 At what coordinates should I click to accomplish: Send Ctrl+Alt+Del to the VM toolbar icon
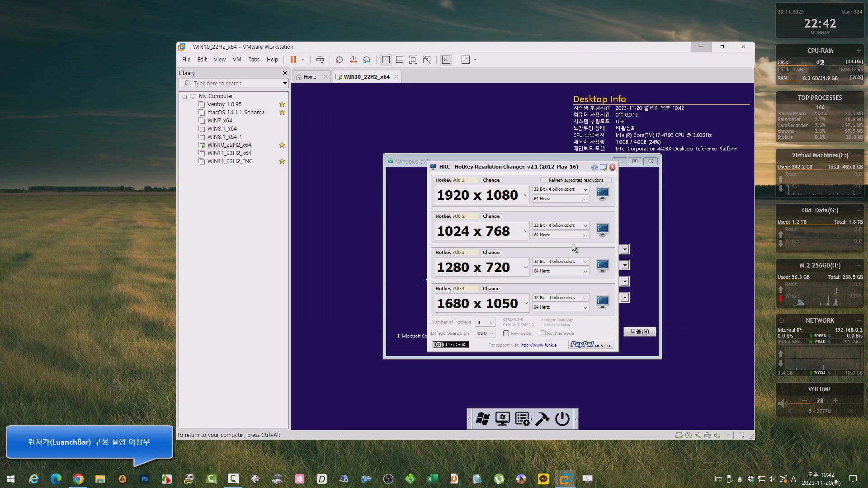[320, 60]
